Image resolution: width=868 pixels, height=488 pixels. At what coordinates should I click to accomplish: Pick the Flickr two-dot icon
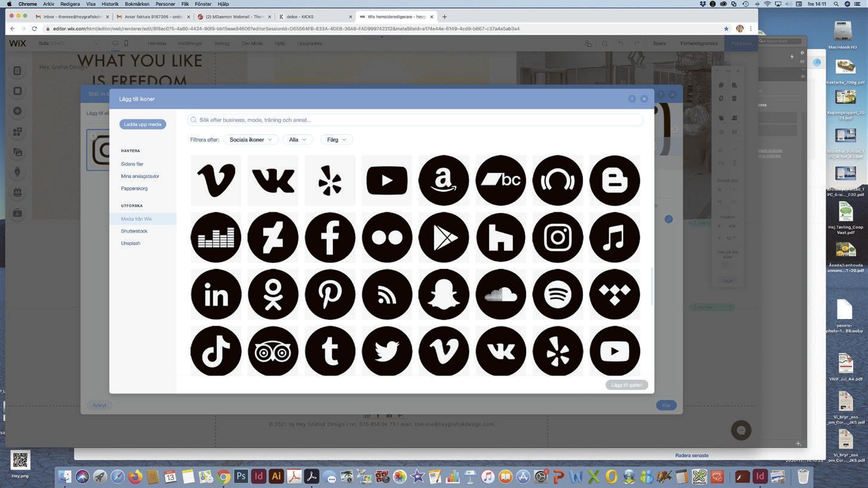387,237
